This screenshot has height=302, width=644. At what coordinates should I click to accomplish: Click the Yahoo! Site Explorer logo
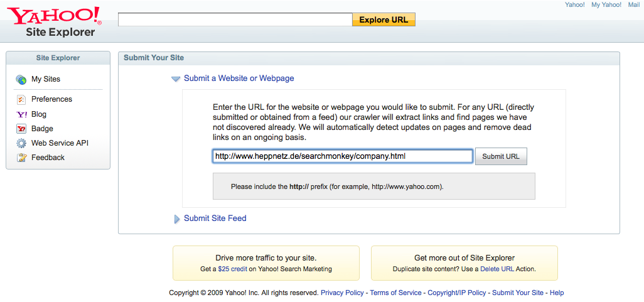tap(54, 22)
